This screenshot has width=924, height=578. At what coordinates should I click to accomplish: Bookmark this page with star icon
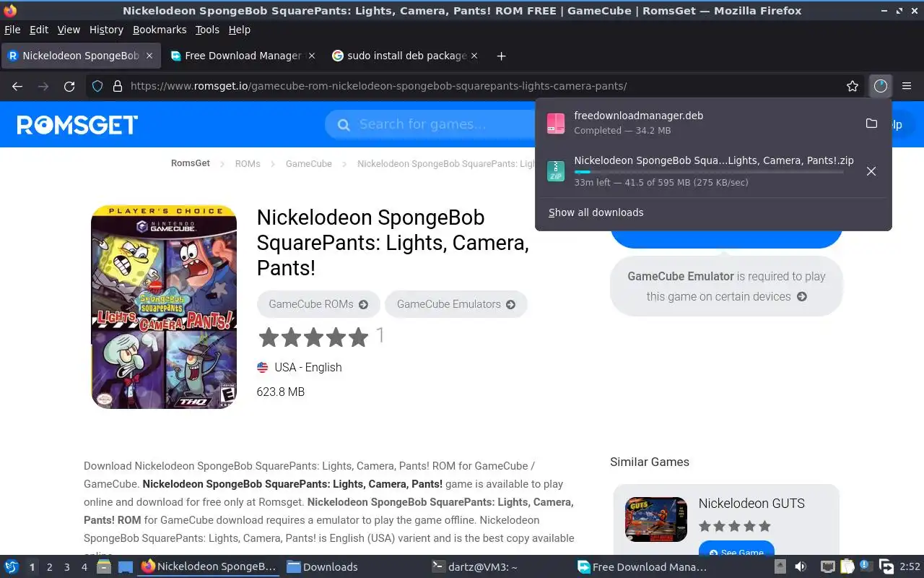pos(853,86)
